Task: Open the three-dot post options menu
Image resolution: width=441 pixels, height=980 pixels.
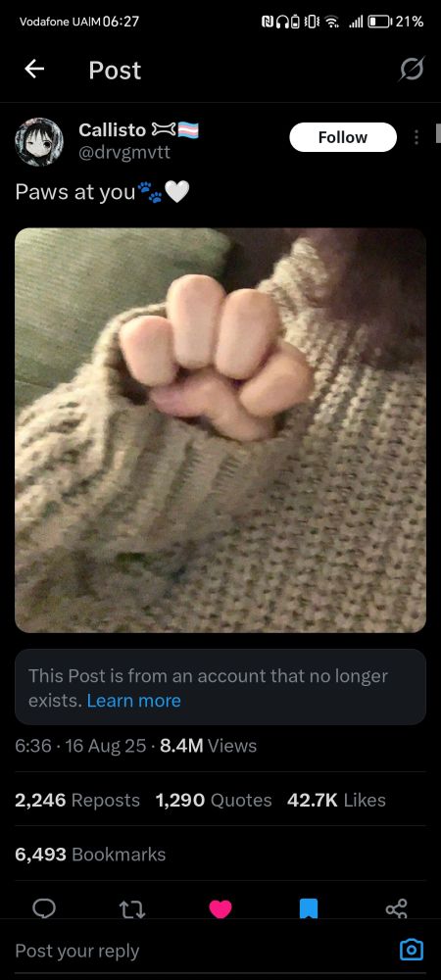Action: click(x=416, y=137)
